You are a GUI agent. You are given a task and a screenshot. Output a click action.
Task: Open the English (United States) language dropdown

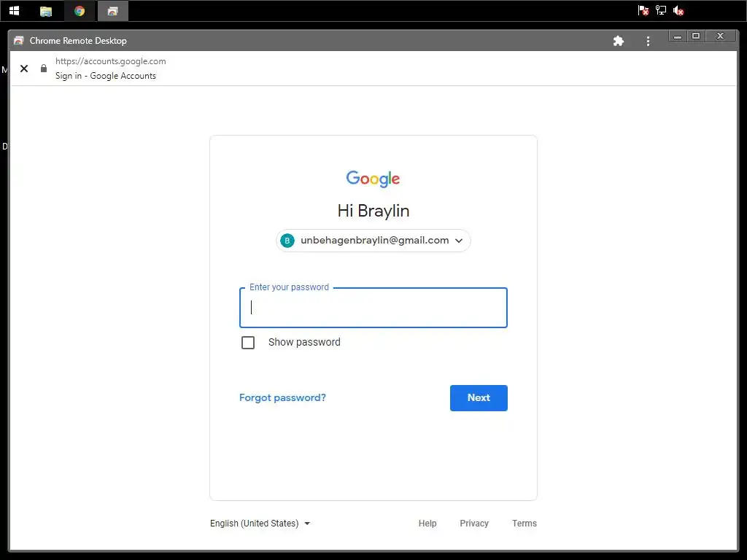[x=260, y=524]
